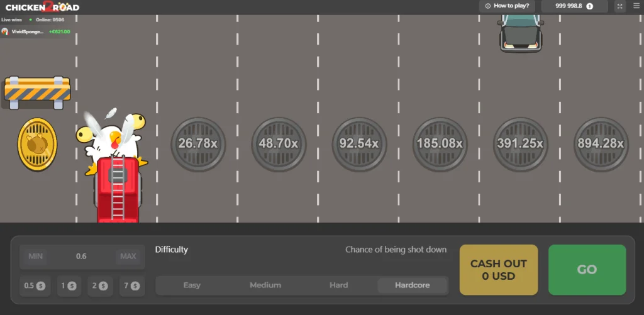Click the golden chicken coin
Screen dimensions: 644x315
[x=37, y=144]
